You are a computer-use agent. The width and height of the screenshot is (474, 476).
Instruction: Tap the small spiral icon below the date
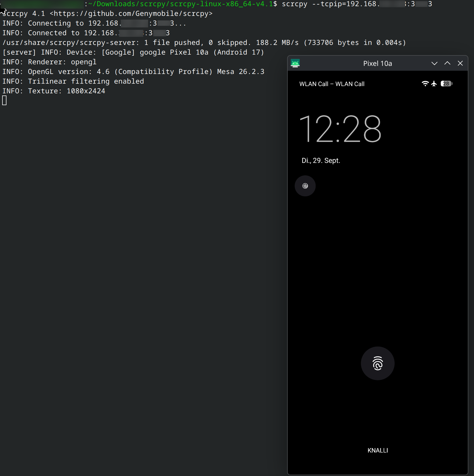[x=305, y=186]
